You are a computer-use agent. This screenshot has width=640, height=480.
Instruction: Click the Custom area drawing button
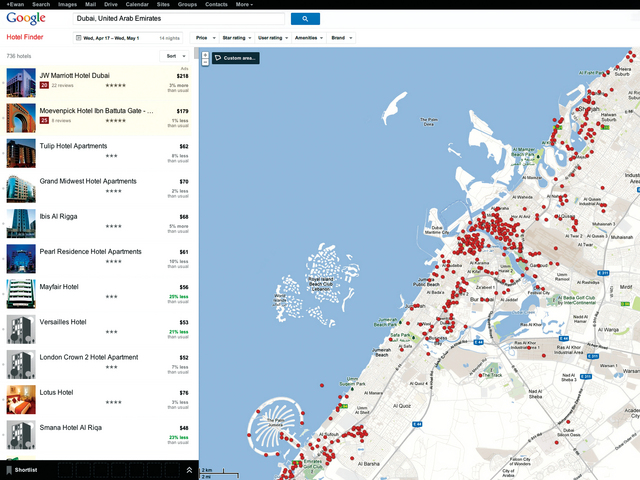(236, 58)
